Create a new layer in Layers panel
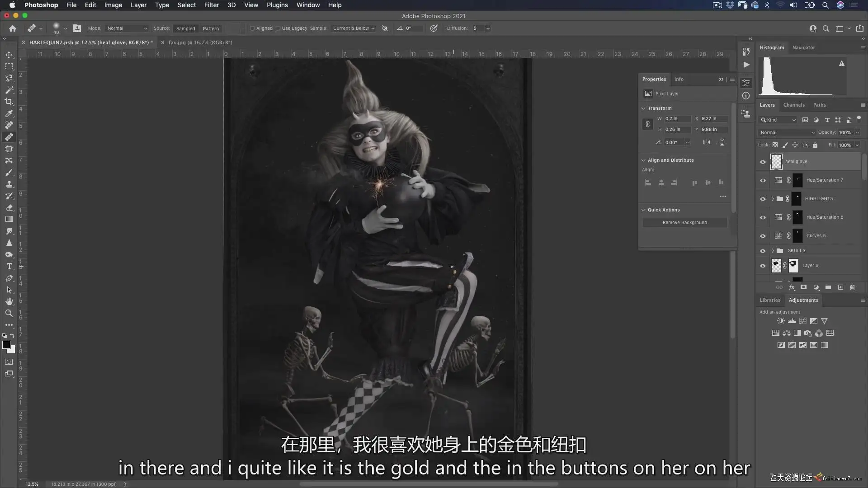868x488 pixels. 840,287
